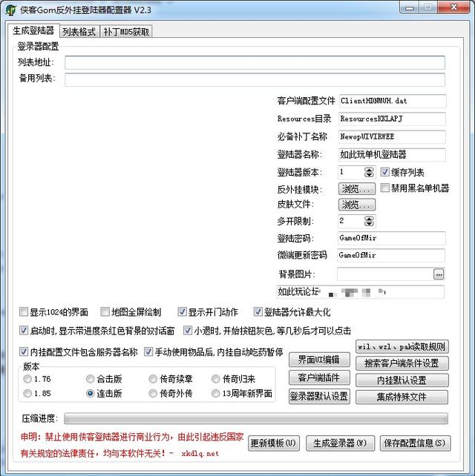Select the 连击版 radio button
Screen dimensions: 475x476
(90, 393)
